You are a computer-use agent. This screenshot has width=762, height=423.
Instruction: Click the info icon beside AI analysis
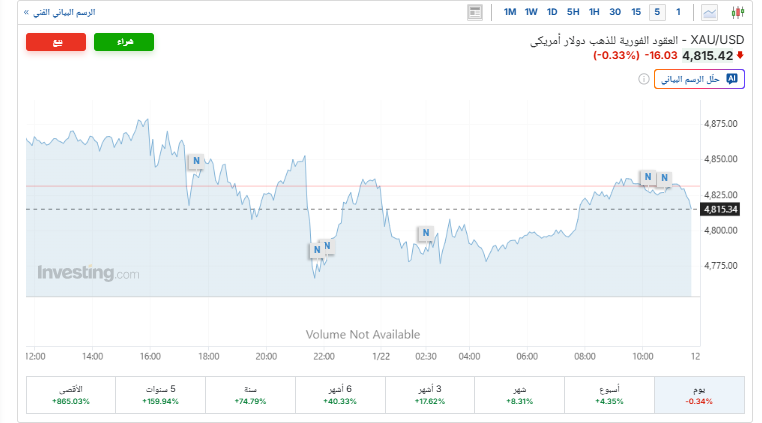point(644,78)
